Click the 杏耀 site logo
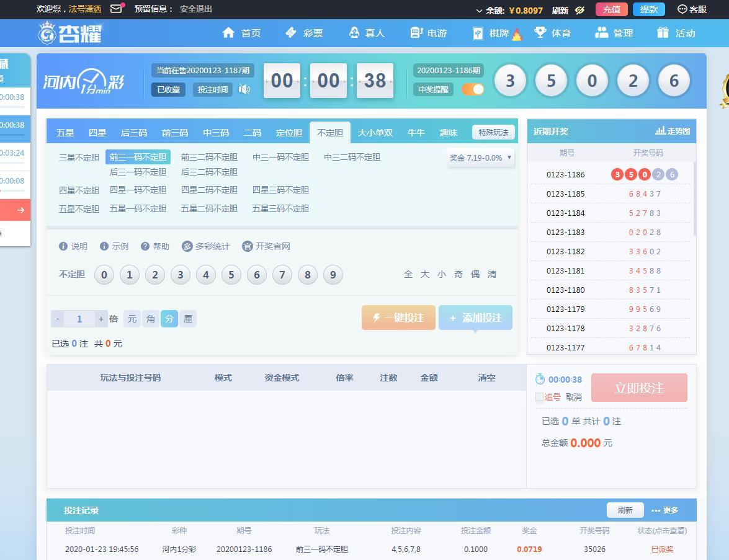Image resolution: width=729 pixels, height=560 pixels. [x=69, y=33]
